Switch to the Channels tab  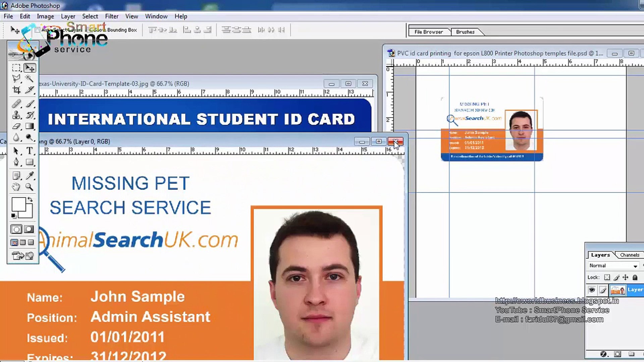(x=630, y=255)
